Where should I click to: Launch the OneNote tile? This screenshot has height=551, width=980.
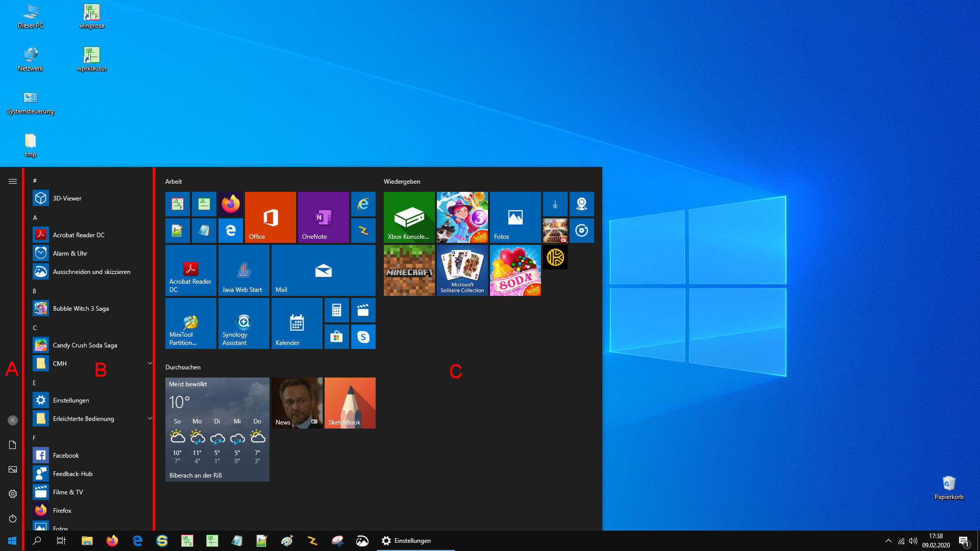324,217
